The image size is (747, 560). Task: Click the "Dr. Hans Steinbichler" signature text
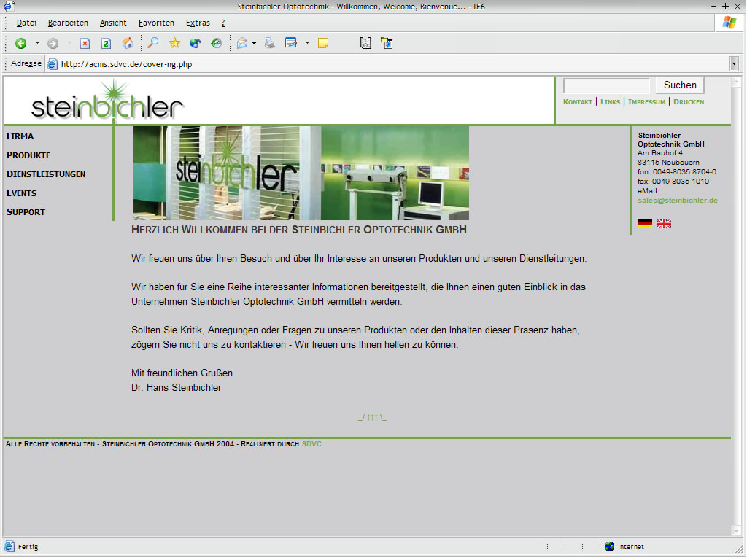tap(177, 388)
